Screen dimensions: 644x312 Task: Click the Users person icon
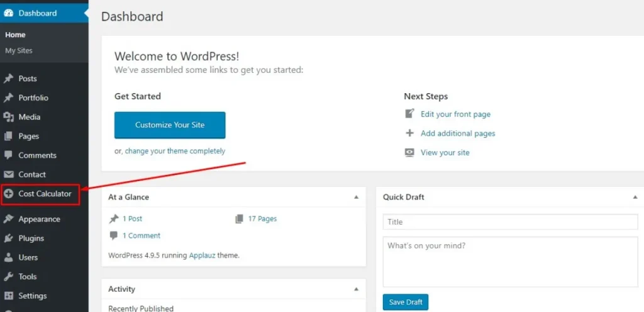[x=9, y=257]
